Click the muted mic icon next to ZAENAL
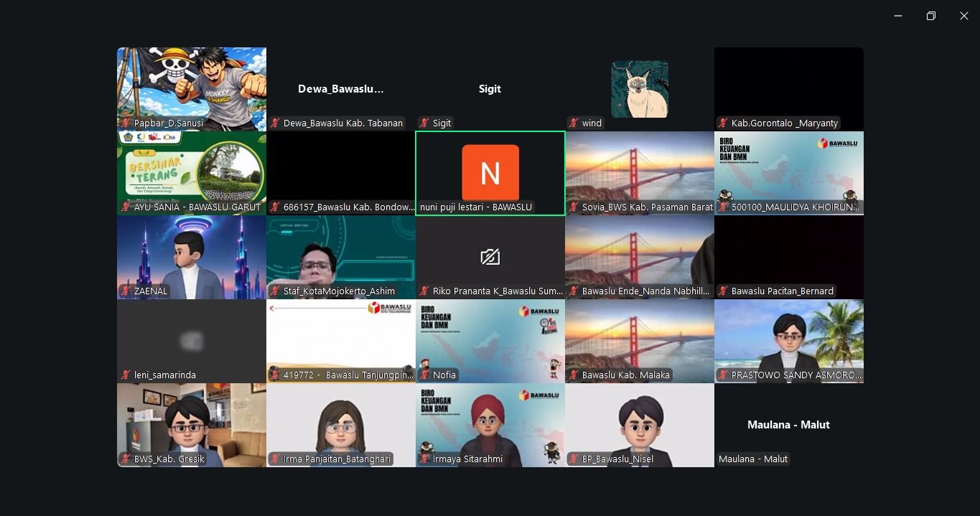This screenshot has width=980, height=516. (x=126, y=291)
